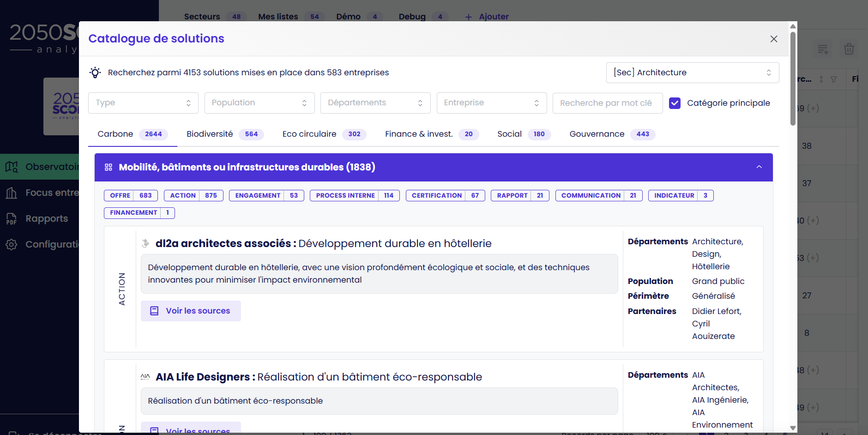868x435 pixels.
Task: Click the trash icon in the background toolbar
Action: point(849,49)
